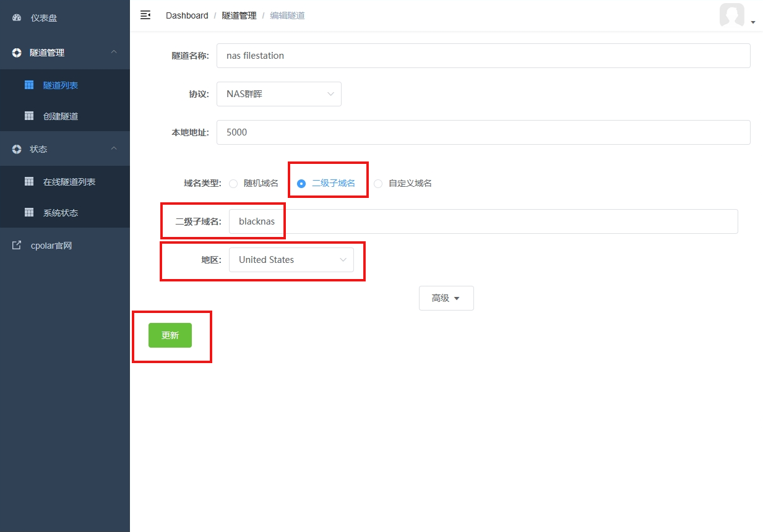Click the grid icon beside 在线隧道列表
The height and width of the screenshot is (532, 763).
pos(29,181)
